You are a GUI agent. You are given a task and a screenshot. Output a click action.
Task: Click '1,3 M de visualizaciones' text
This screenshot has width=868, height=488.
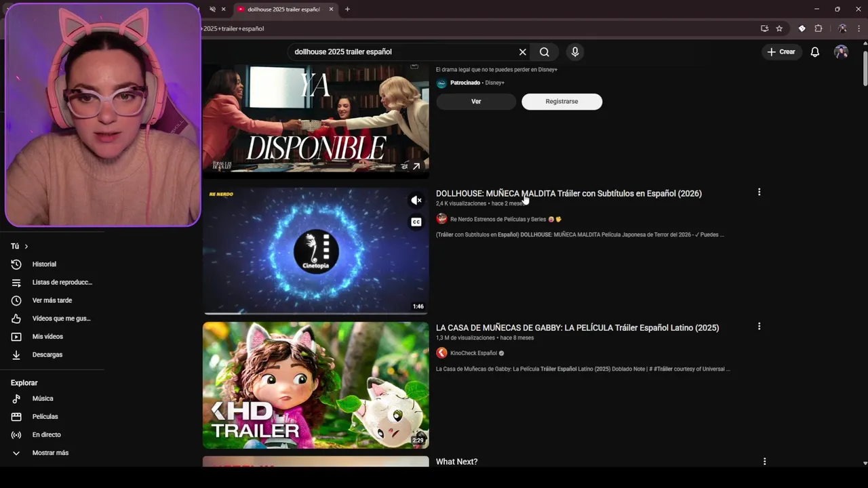point(465,338)
